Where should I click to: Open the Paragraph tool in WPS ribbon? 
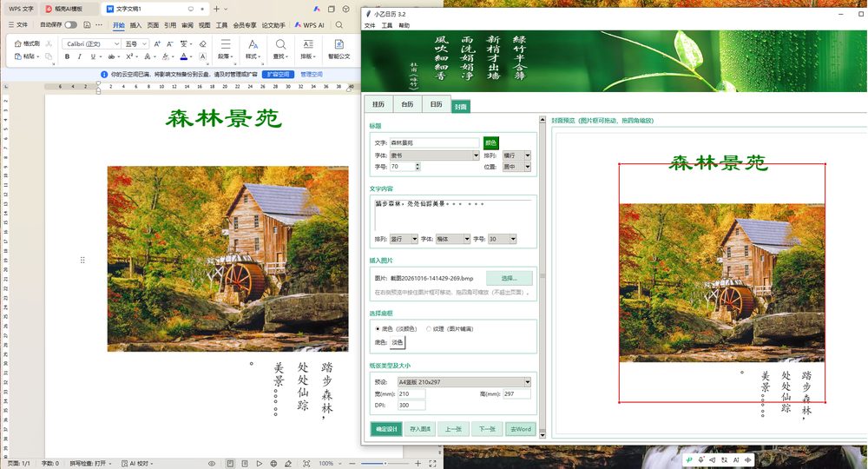tap(225, 49)
